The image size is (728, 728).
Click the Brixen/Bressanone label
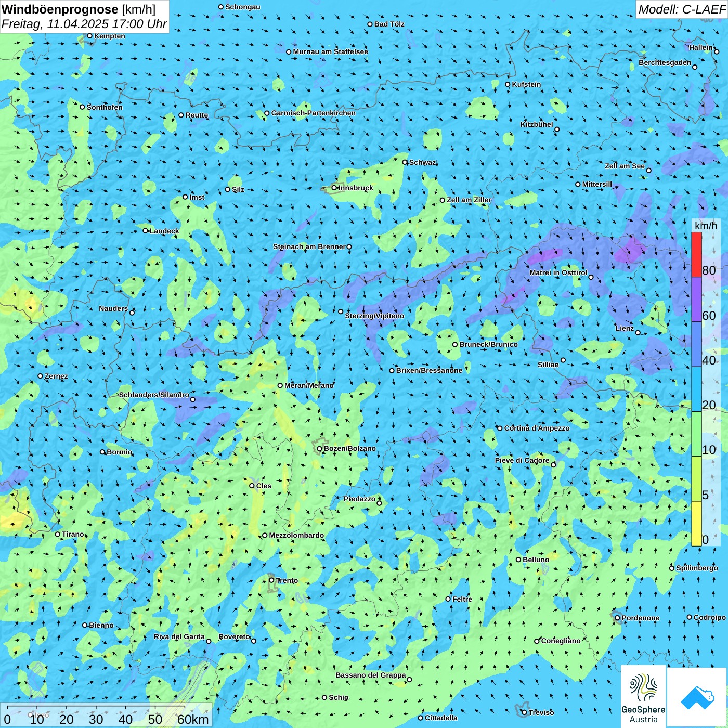[429, 370]
